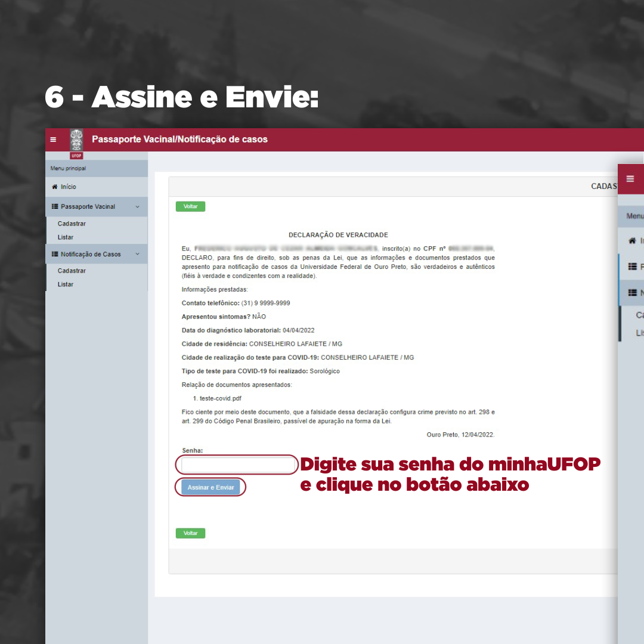644x644 pixels.
Task: Select Listar under Notificação de Casos
Action: point(66,284)
